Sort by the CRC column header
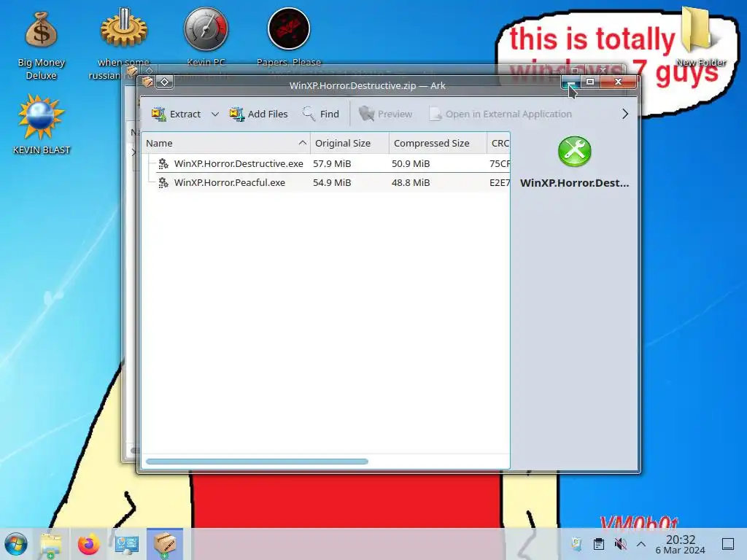 click(498, 144)
